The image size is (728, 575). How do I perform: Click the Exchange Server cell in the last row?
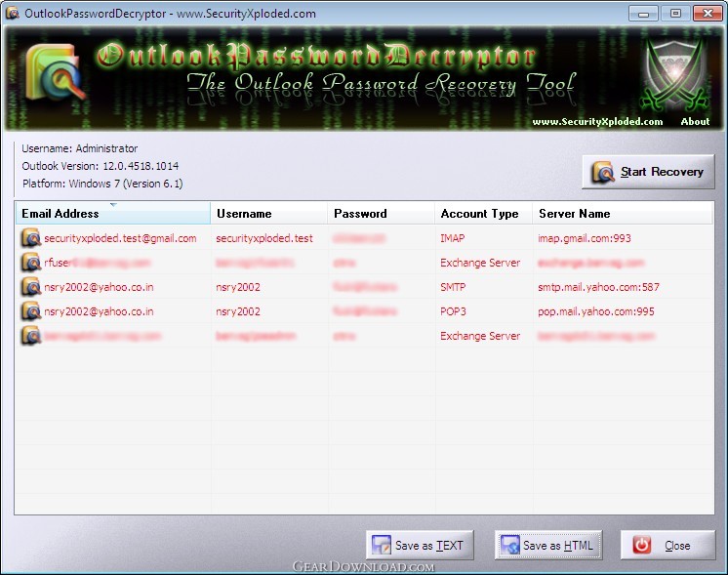480,336
